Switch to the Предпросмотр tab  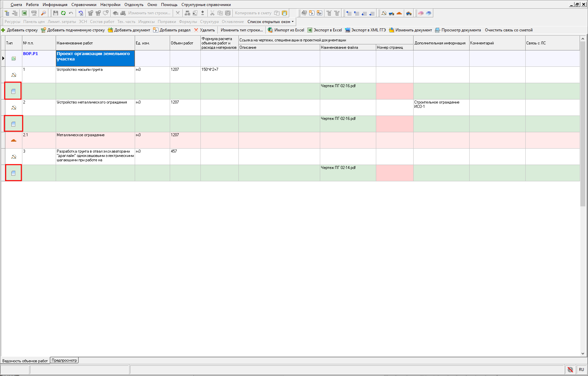pyautogui.click(x=64, y=360)
